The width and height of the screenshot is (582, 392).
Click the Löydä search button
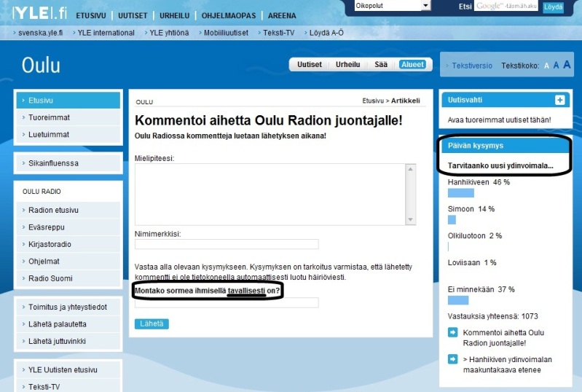[x=553, y=7]
